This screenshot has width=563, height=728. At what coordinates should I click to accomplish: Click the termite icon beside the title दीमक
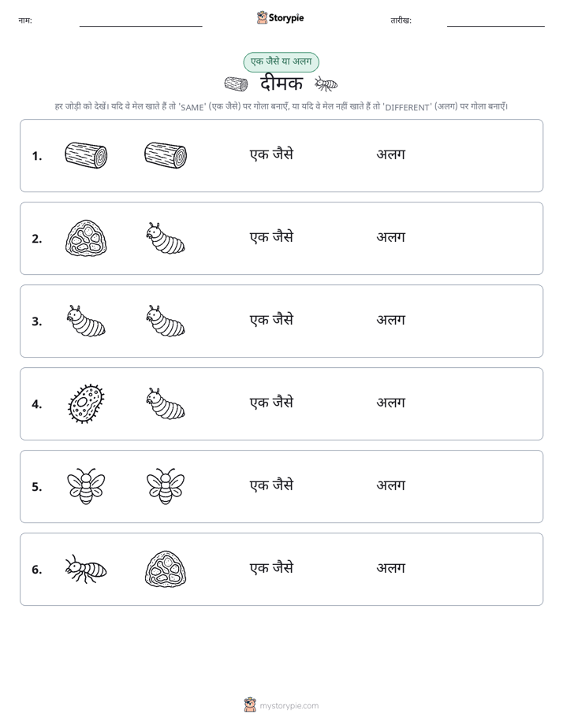click(x=326, y=84)
